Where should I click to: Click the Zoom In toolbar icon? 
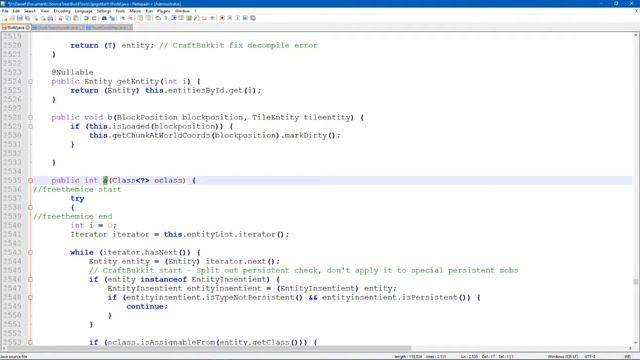(123, 18)
